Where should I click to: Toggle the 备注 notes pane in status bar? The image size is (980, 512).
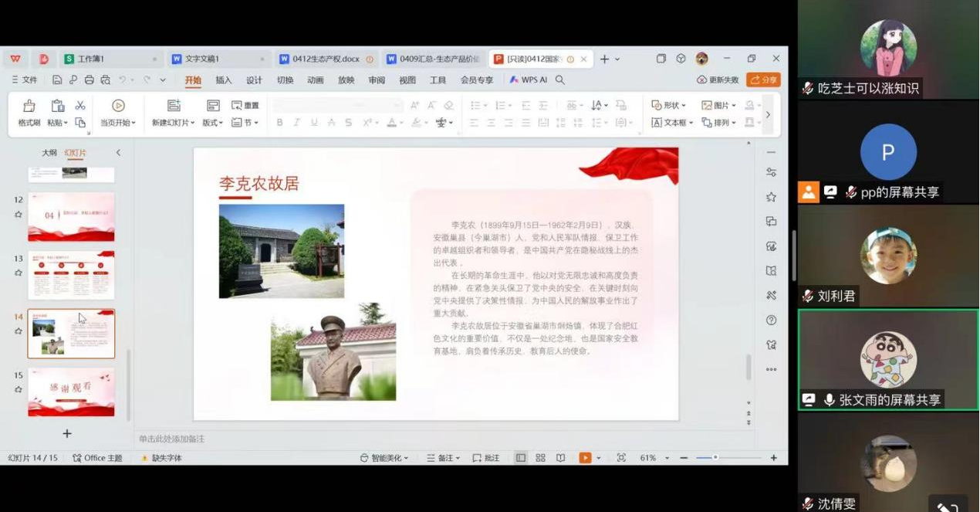[444, 458]
